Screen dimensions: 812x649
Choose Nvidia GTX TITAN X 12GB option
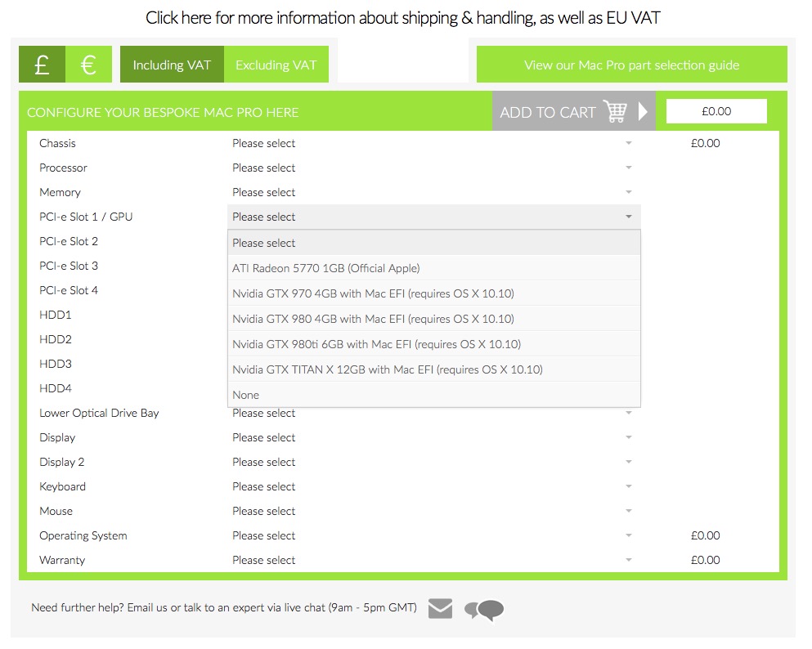434,369
